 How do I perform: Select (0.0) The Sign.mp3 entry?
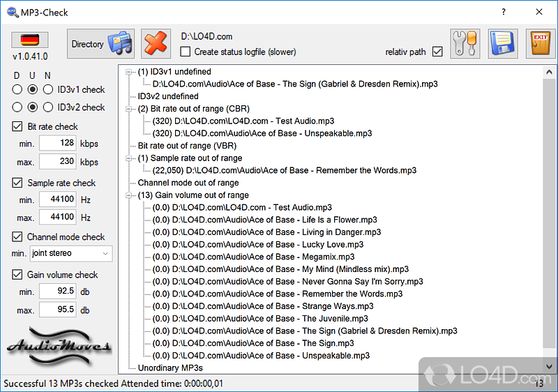tap(253, 343)
